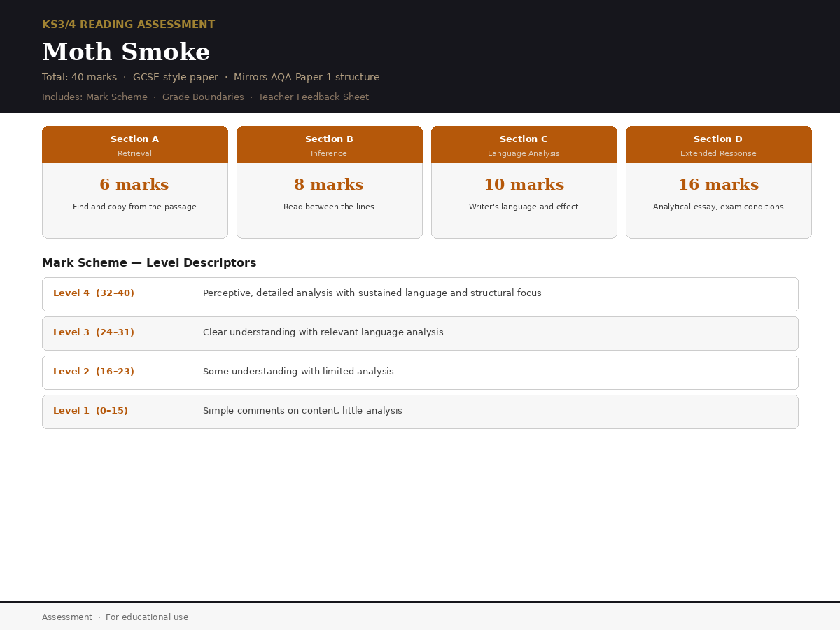Screen dimensions: 840x630
Task: Click the Moth Smoke title
Action: [x=126, y=52]
